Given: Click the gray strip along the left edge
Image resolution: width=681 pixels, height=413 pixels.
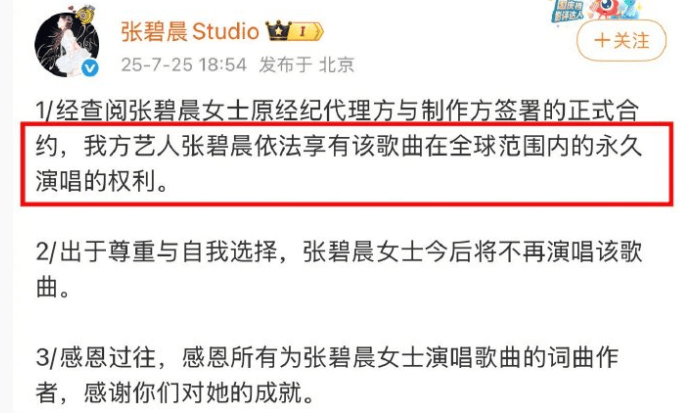Looking at the screenshot, I should coord(6,206).
